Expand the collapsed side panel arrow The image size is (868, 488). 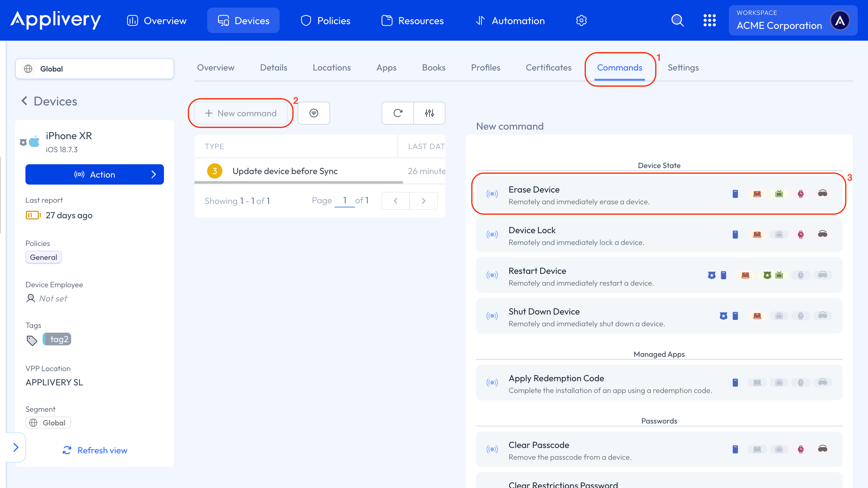tap(16, 447)
